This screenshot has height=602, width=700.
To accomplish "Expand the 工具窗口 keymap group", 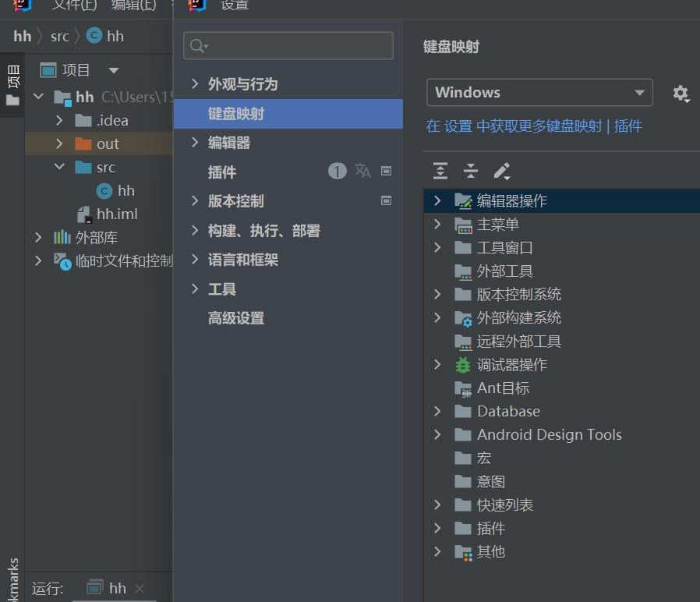I will [437, 247].
